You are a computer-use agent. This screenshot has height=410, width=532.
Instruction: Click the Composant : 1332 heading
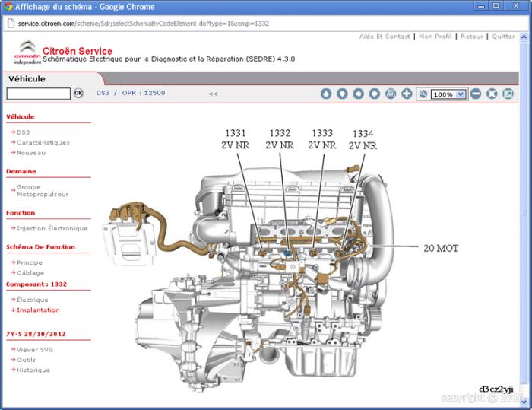point(36,284)
